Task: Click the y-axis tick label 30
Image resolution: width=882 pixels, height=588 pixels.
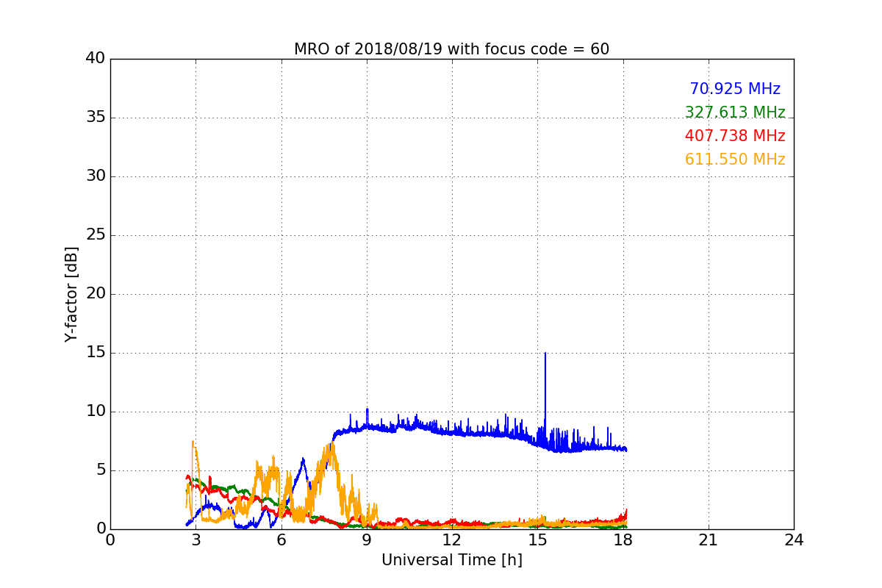Action: (96, 176)
